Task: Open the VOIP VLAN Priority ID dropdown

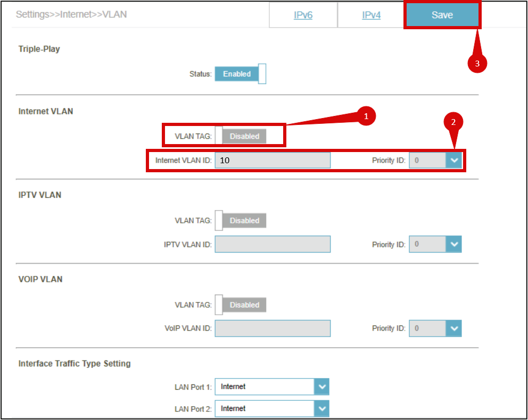Action: click(435, 329)
